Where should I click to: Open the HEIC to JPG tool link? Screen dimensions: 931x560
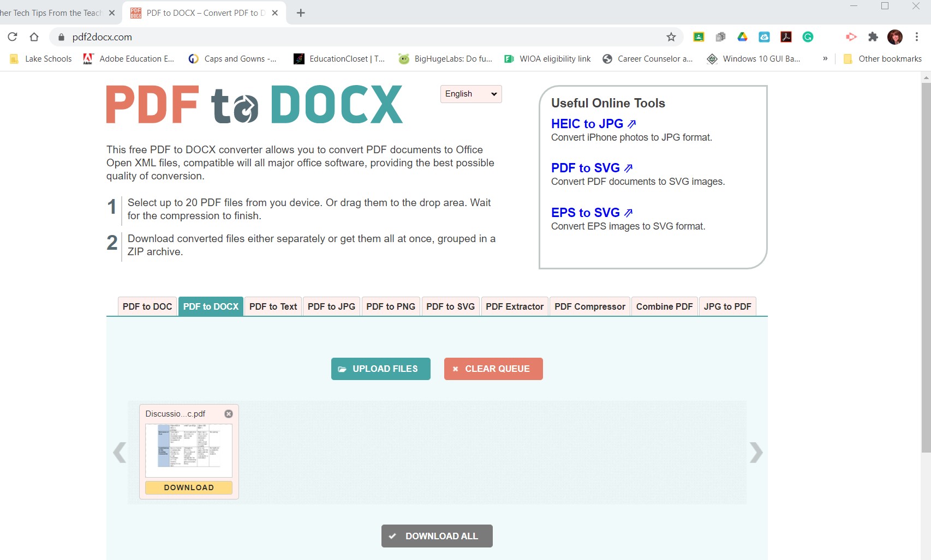pyautogui.click(x=587, y=124)
